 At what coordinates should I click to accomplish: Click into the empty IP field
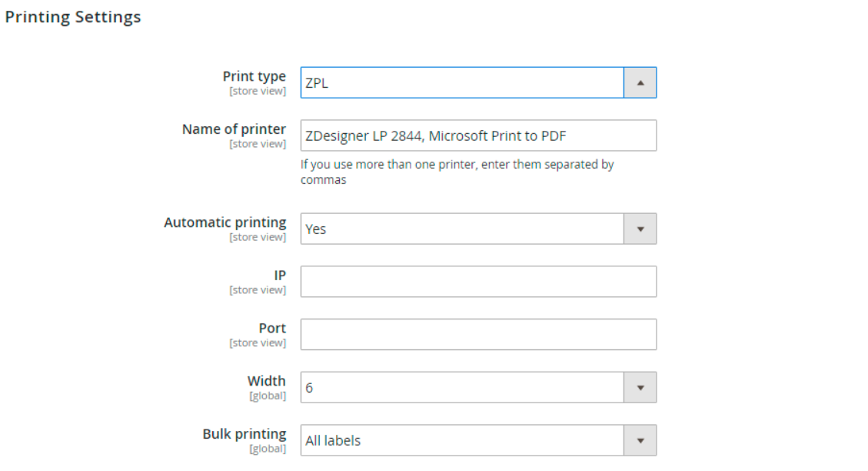478,282
